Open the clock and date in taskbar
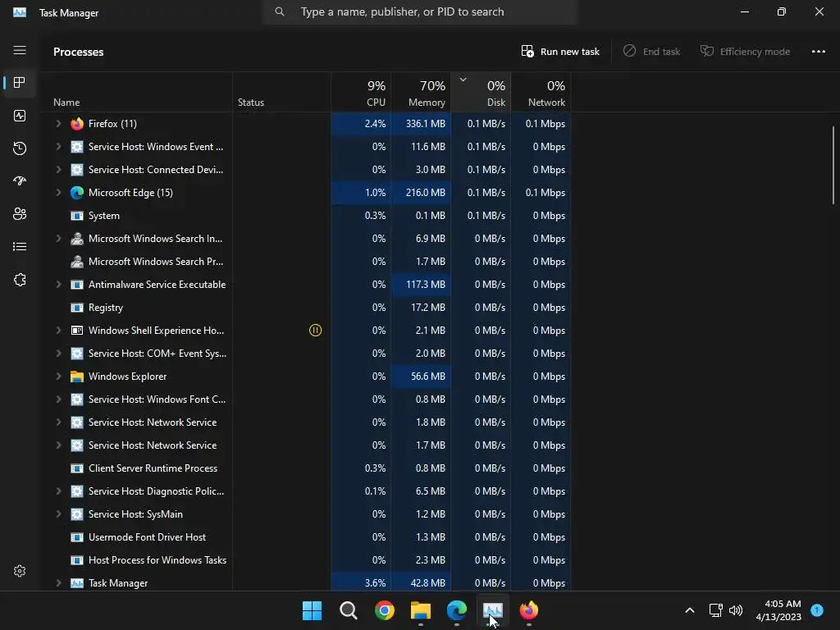 pyautogui.click(x=778, y=610)
